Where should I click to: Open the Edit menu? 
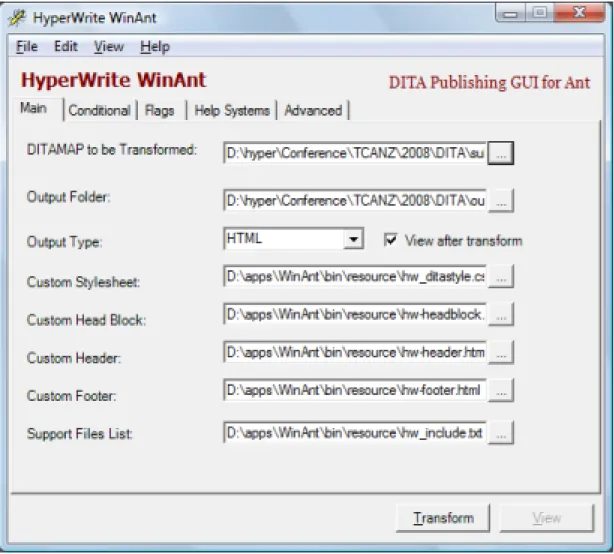[65, 47]
